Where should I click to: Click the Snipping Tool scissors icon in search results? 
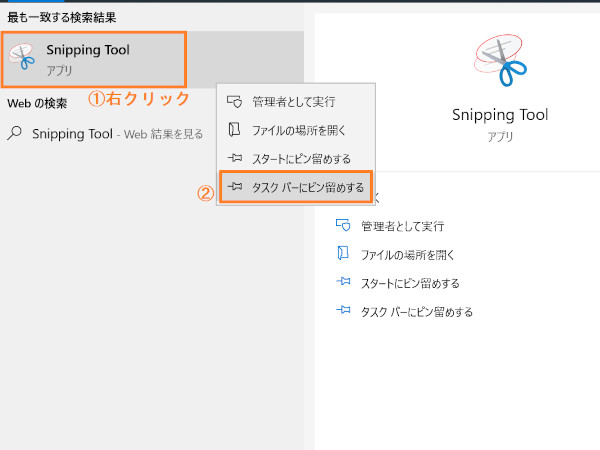click(x=22, y=56)
